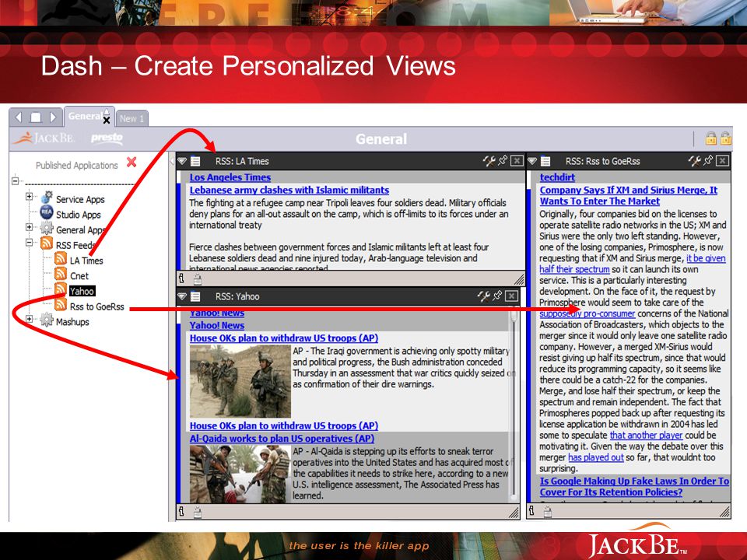Screen dimensions: 747x560
Task: Pin the RSS: Yahoo panel
Action: click(x=497, y=296)
